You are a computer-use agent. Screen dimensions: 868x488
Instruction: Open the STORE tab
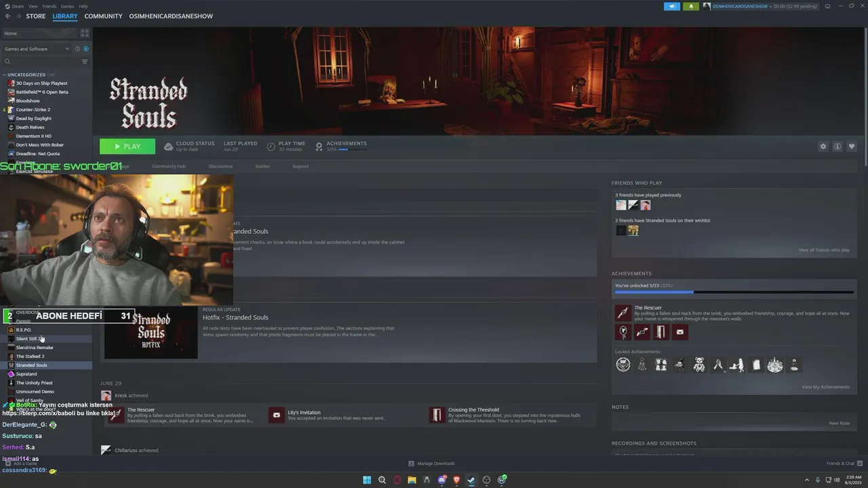(x=36, y=16)
